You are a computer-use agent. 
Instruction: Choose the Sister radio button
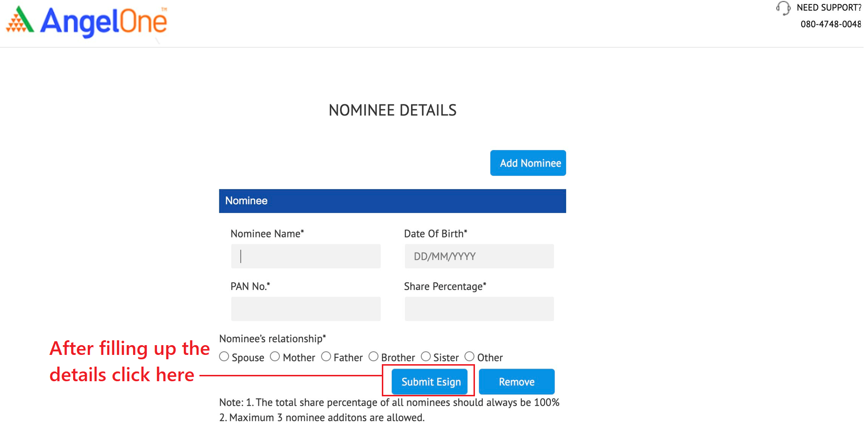(x=426, y=357)
